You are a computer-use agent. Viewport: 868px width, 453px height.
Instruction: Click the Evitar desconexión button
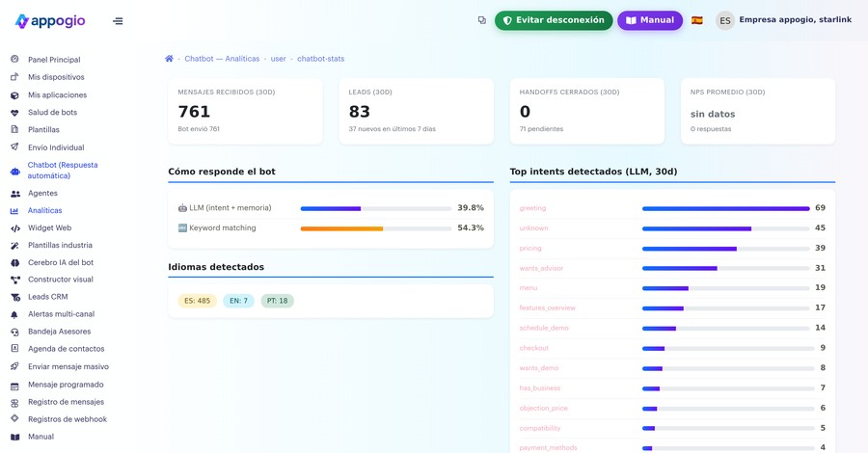pyautogui.click(x=554, y=20)
